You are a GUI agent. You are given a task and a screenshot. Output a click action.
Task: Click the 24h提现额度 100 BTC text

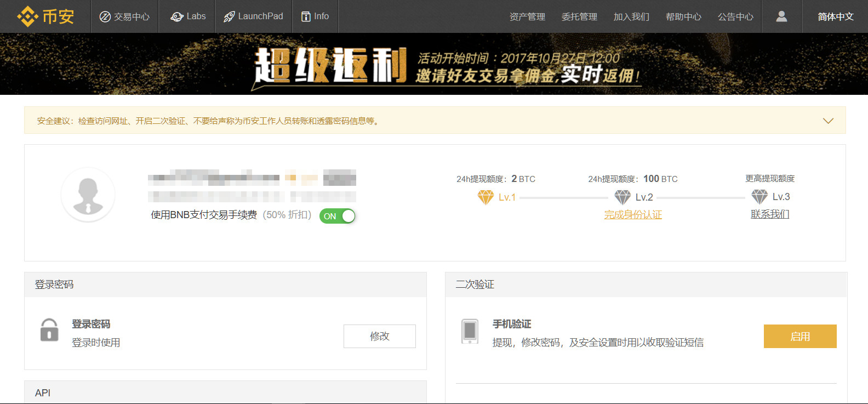tap(633, 179)
